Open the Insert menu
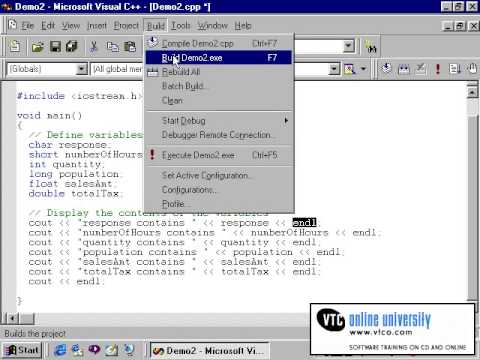The image size is (480, 360). [x=97, y=26]
